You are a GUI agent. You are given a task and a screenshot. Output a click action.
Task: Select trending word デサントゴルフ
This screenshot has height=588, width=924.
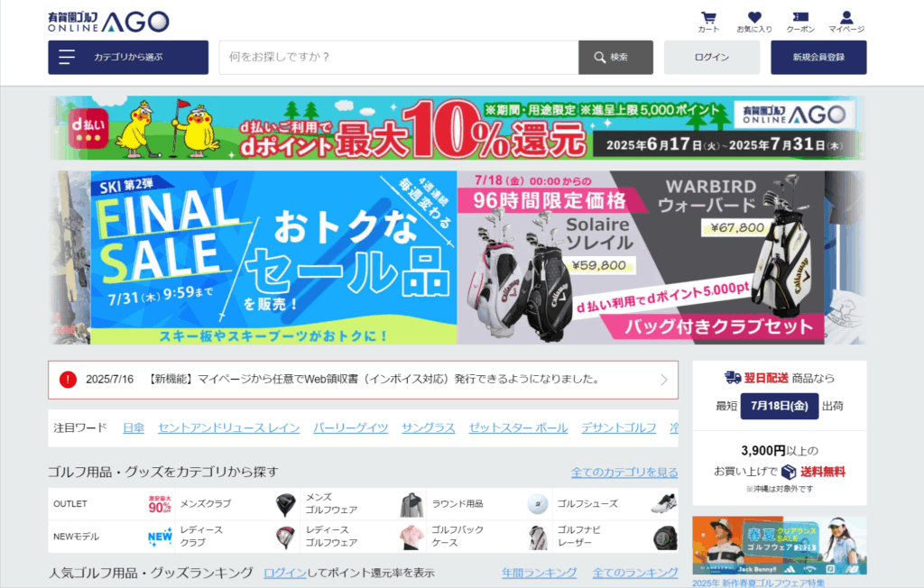pyautogui.click(x=619, y=427)
